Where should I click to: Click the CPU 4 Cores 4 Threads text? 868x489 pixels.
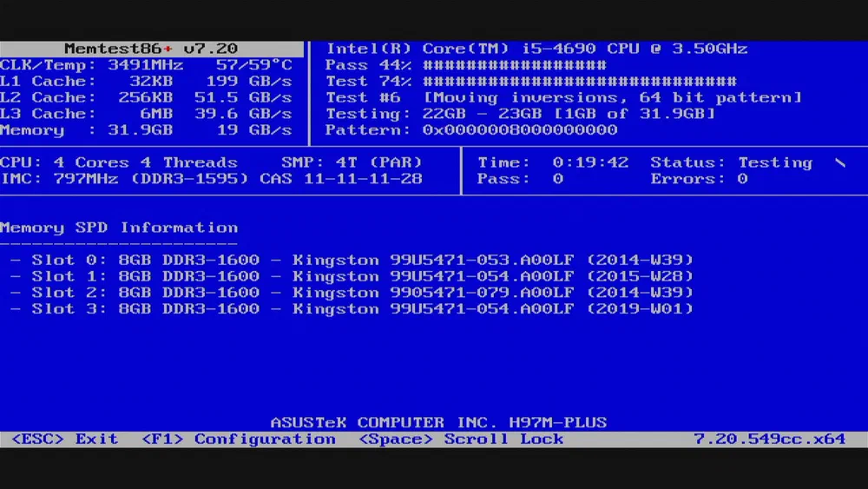(118, 162)
